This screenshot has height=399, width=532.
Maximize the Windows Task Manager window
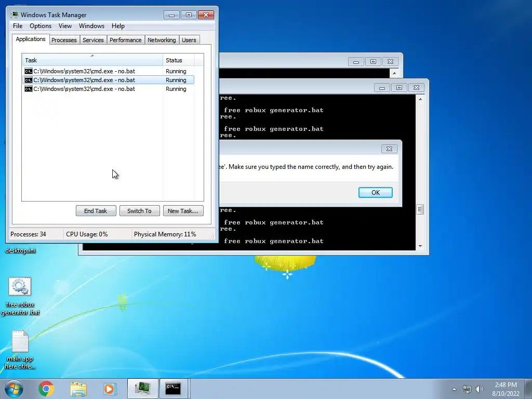tap(189, 15)
